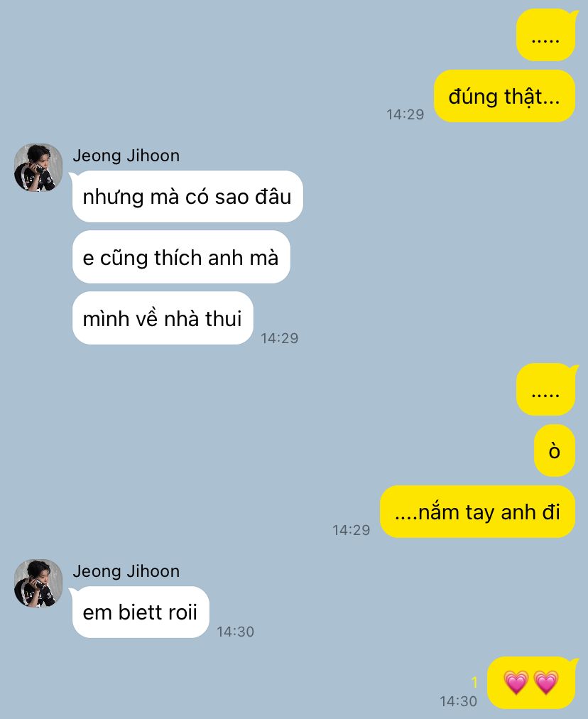Image resolution: width=588 pixels, height=719 pixels.
Task: Select the 'nhưng mà có sao đâu' message
Action: tap(187, 197)
